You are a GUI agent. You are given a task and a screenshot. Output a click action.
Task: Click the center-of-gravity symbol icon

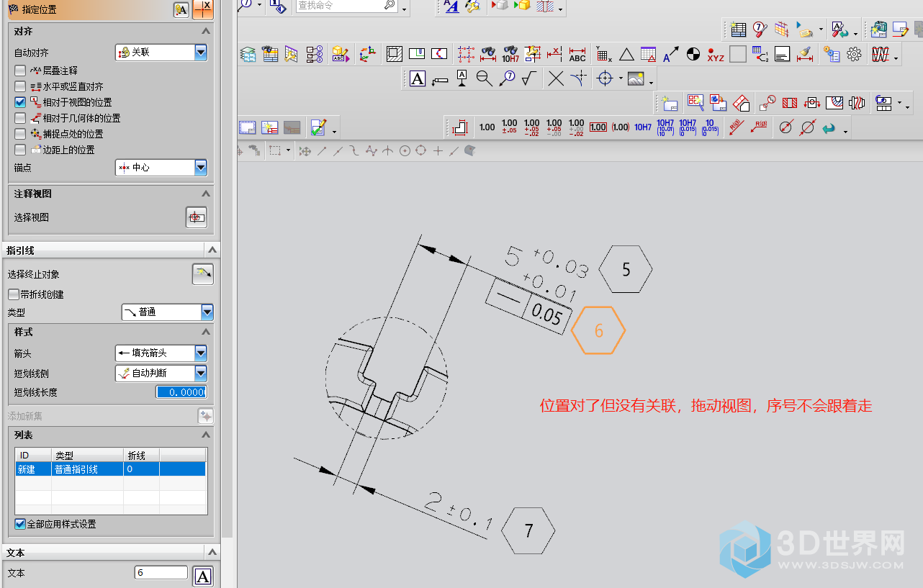tap(693, 54)
